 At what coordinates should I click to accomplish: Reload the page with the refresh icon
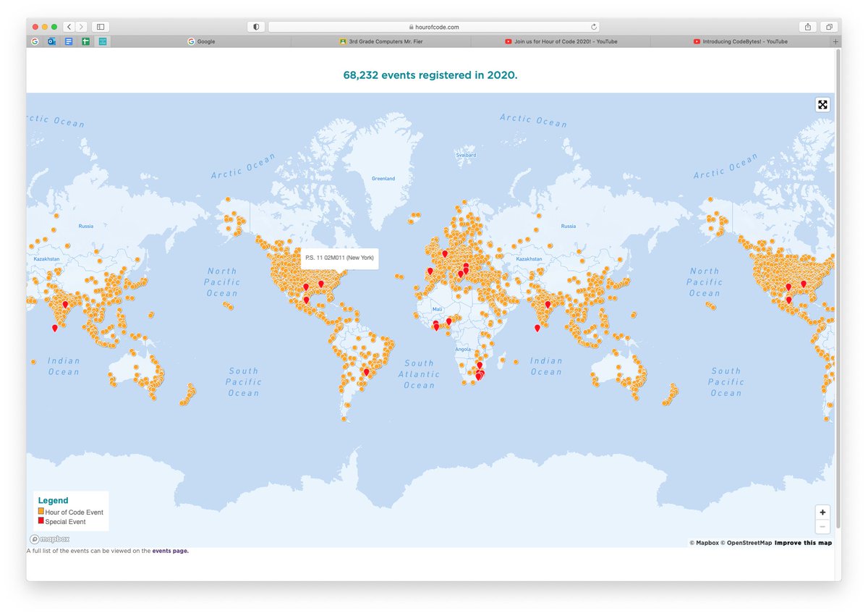point(595,27)
